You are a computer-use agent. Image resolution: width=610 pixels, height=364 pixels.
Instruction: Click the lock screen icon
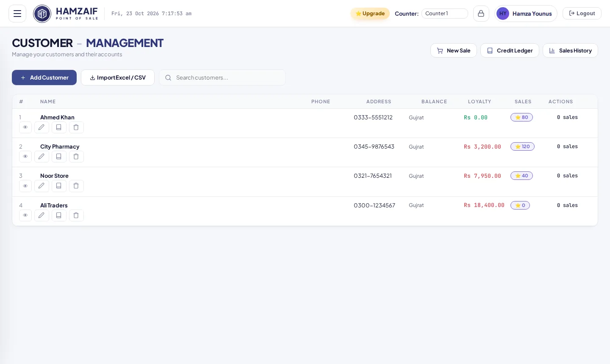point(481,14)
